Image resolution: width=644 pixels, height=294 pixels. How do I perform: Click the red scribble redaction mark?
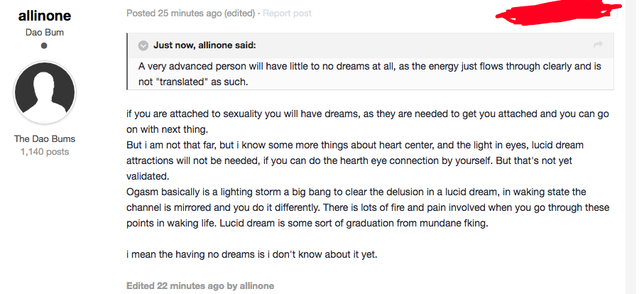tap(559, 11)
